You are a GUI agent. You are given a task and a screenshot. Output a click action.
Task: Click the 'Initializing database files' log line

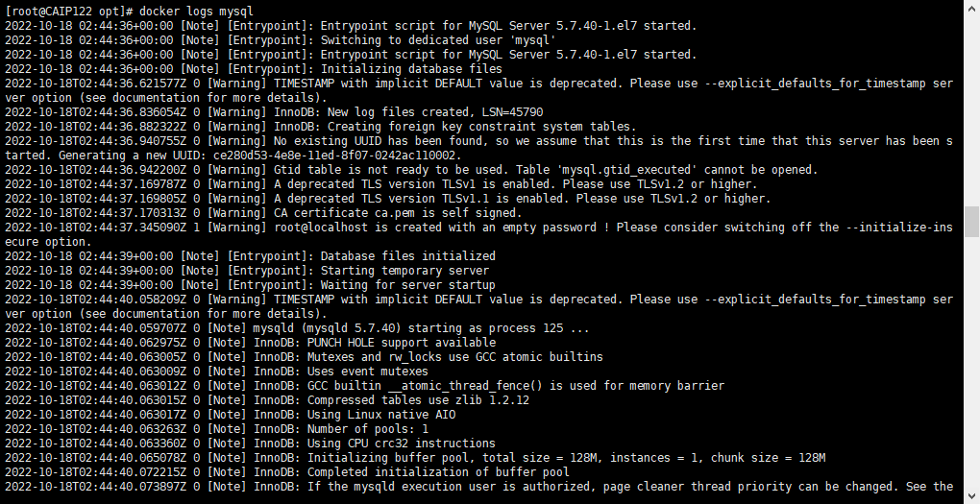point(254,69)
